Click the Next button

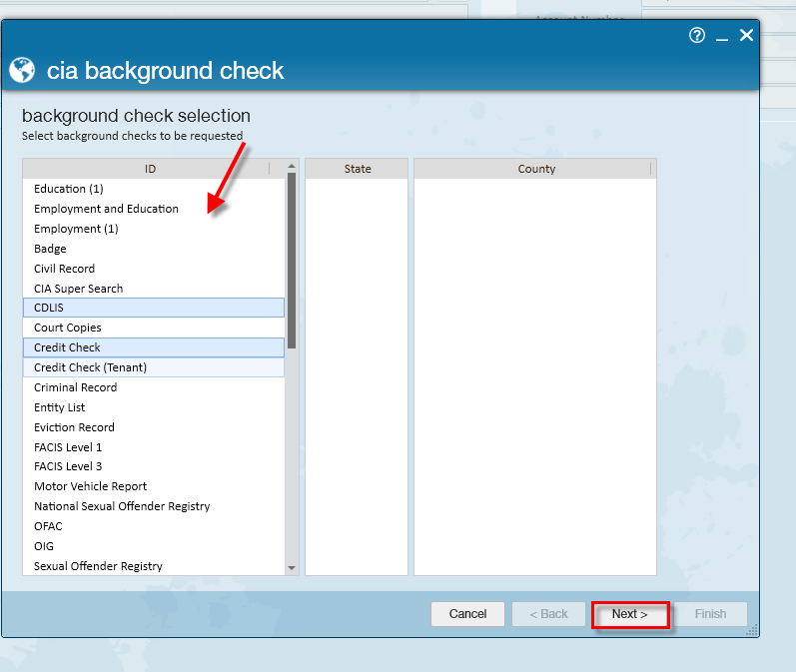(630, 614)
